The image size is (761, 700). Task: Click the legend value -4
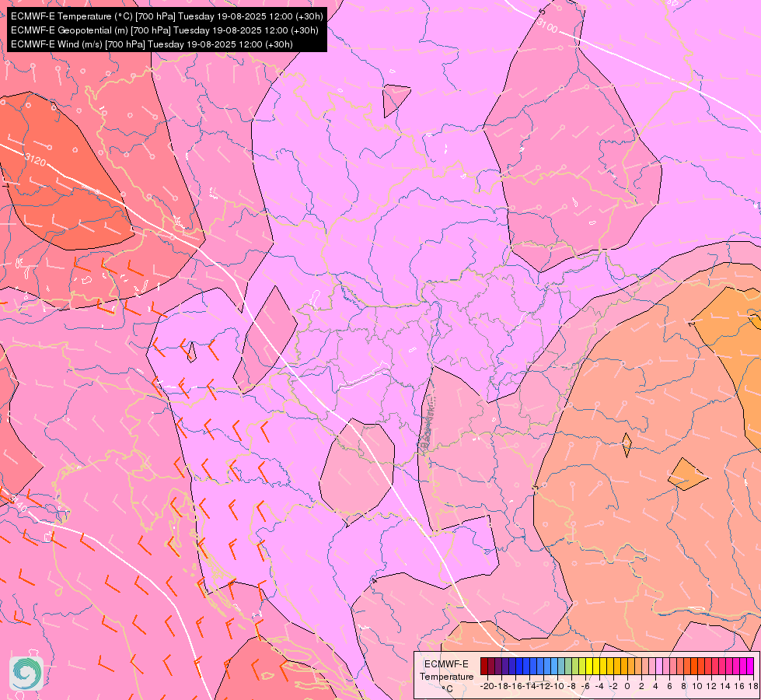pyautogui.click(x=599, y=687)
